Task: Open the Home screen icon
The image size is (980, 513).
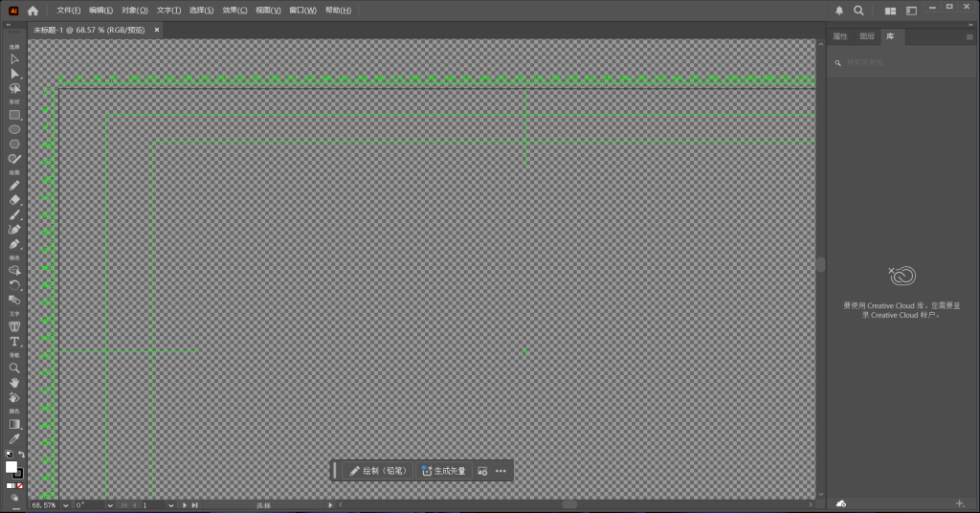Action: click(x=33, y=11)
